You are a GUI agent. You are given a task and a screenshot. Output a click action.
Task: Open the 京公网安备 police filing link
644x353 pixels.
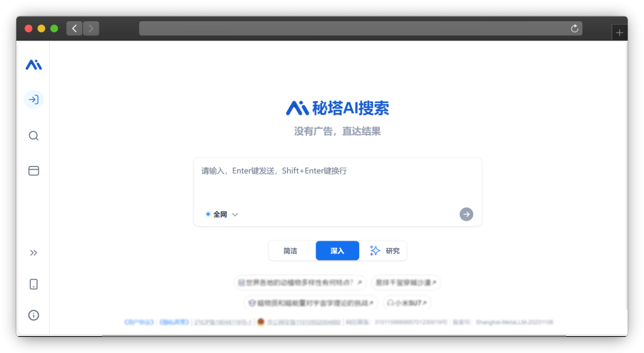304,322
